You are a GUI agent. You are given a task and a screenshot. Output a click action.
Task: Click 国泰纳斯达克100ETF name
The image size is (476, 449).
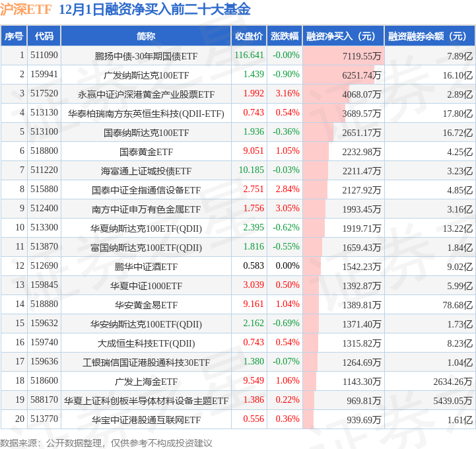pyautogui.click(x=146, y=133)
